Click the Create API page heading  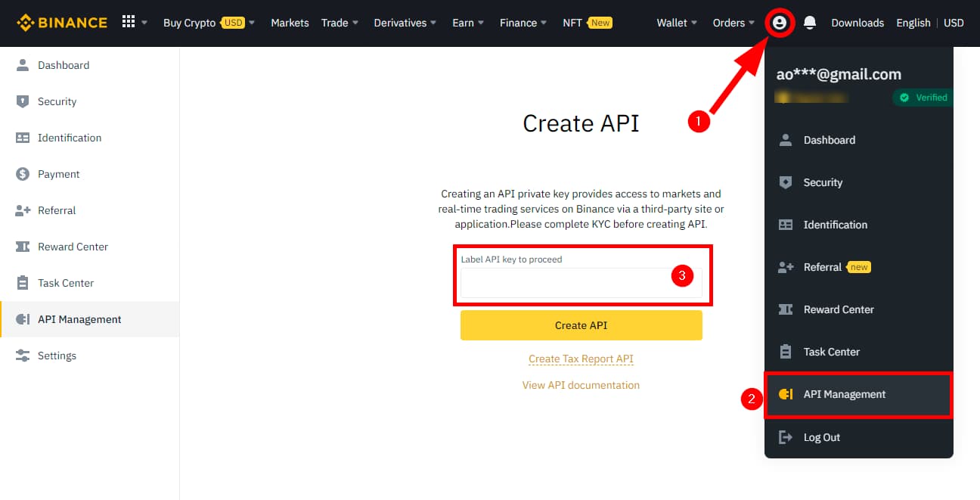581,123
